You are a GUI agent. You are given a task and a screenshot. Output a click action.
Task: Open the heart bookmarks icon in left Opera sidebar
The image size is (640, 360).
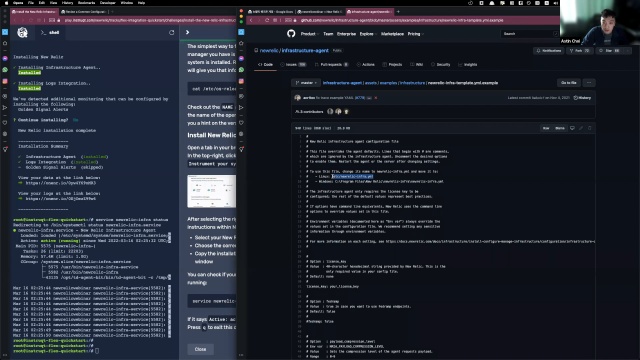pos(5,122)
